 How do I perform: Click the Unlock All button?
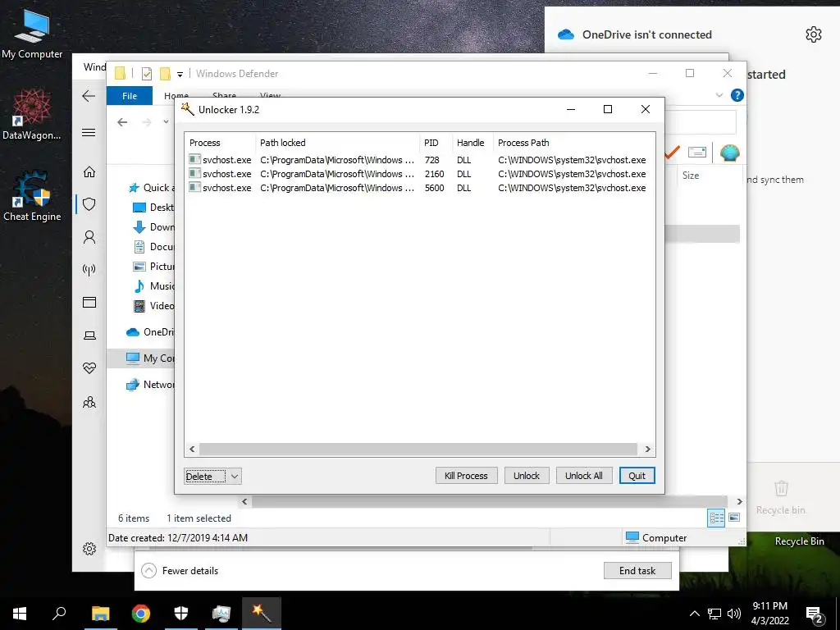point(584,476)
